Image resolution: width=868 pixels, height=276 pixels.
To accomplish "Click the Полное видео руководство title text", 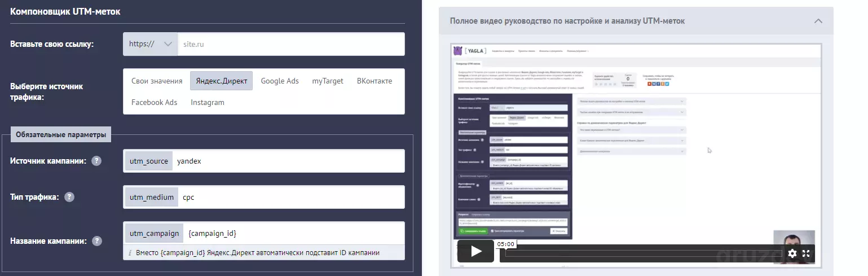I will click(x=567, y=21).
